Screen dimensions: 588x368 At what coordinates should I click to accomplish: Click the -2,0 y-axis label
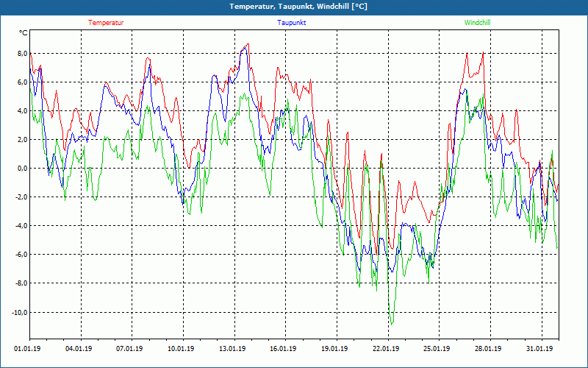tap(22, 197)
